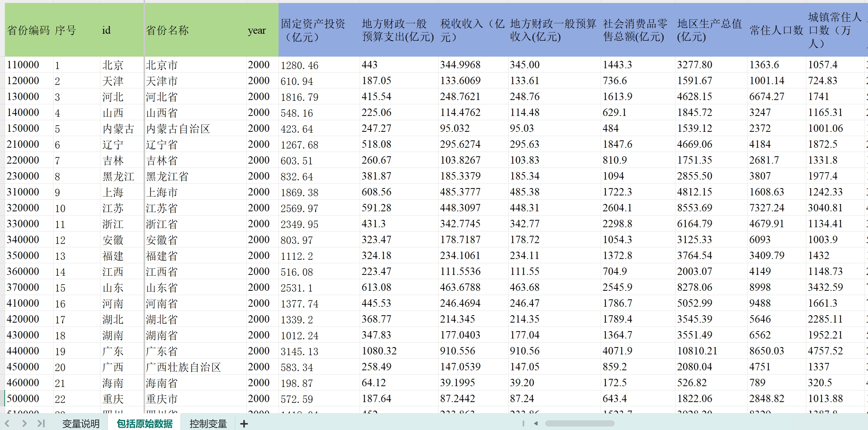The height and width of the screenshot is (430, 868).
Task: Open the 变量说明 sheet tab
Action: (x=81, y=424)
